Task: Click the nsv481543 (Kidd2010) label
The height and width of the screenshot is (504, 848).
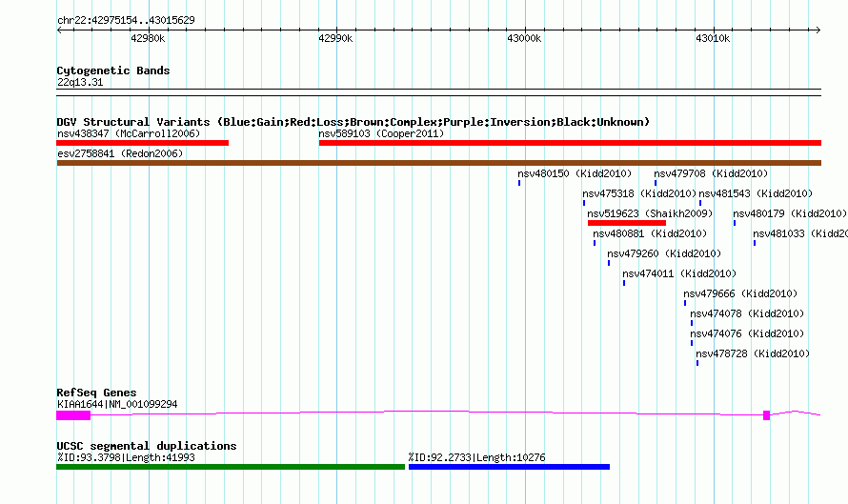Action: (x=756, y=193)
